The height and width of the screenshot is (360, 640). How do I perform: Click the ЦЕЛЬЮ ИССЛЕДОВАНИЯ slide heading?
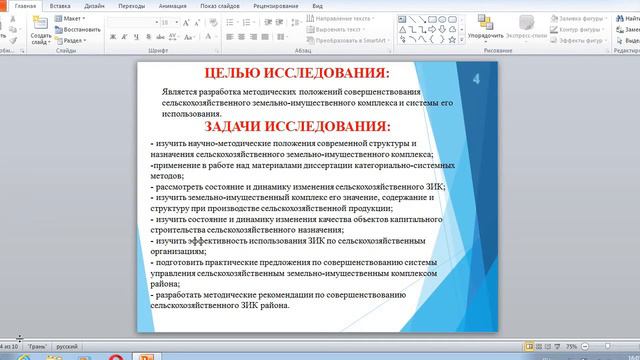297,73
